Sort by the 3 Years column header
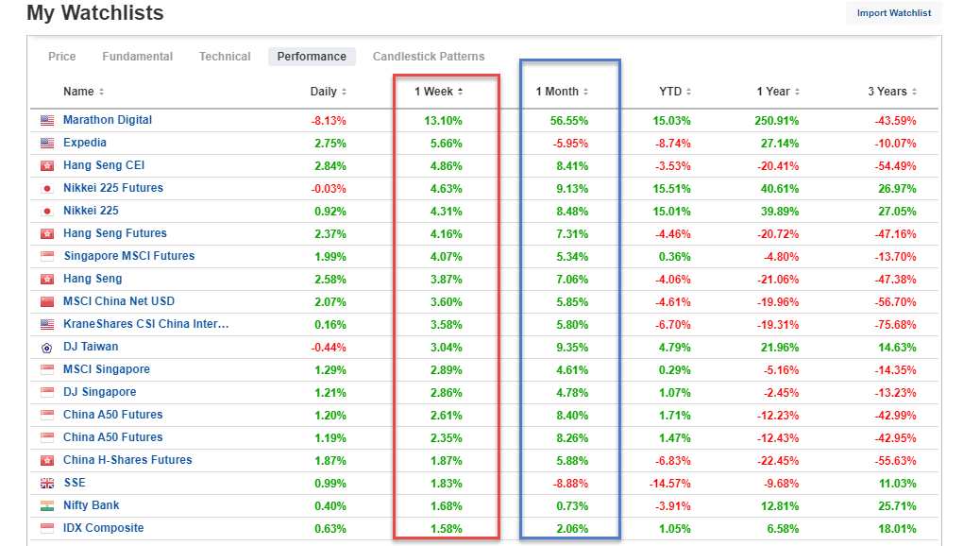 (x=892, y=92)
